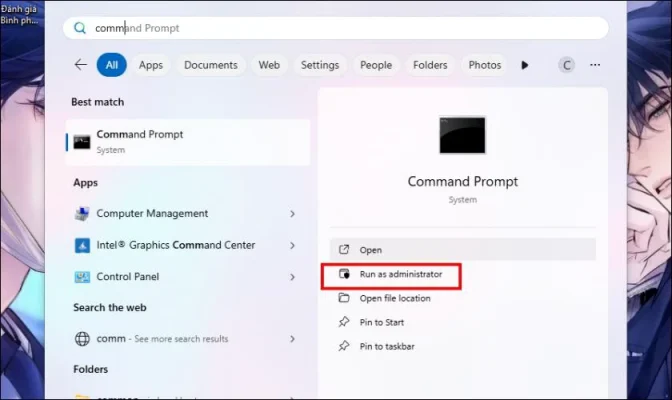The height and width of the screenshot is (400, 672).
Task: Open the three-dots more options menu
Action: click(595, 65)
